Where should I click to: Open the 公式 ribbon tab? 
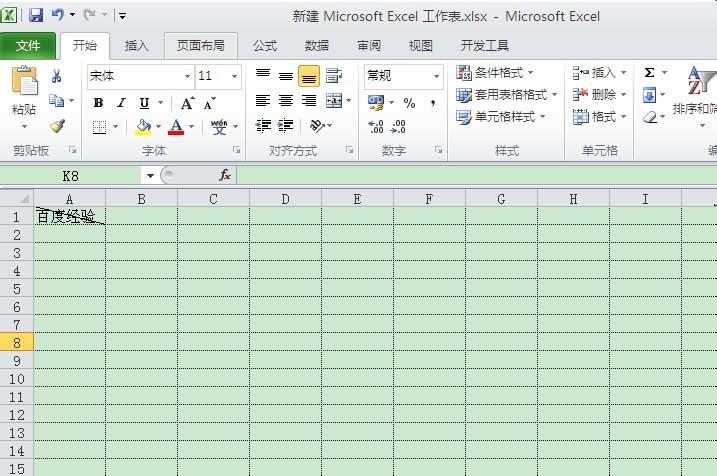[265, 46]
